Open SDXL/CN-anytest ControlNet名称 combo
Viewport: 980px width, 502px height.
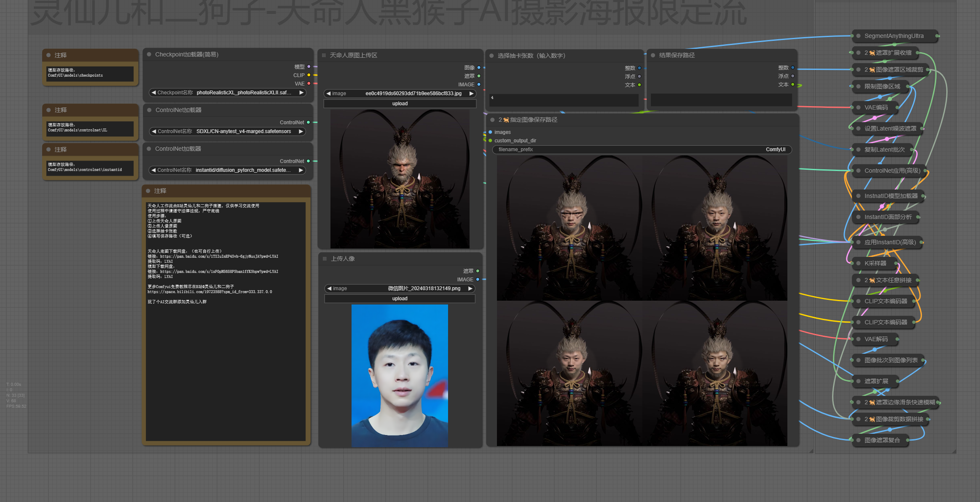tap(228, 131)
